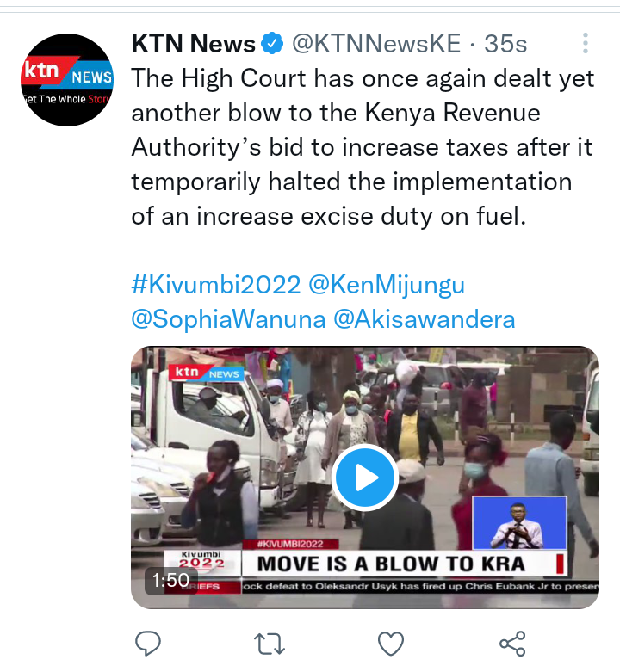
Task: Click the KTN News profile avatar
Action: coord(67,80)
